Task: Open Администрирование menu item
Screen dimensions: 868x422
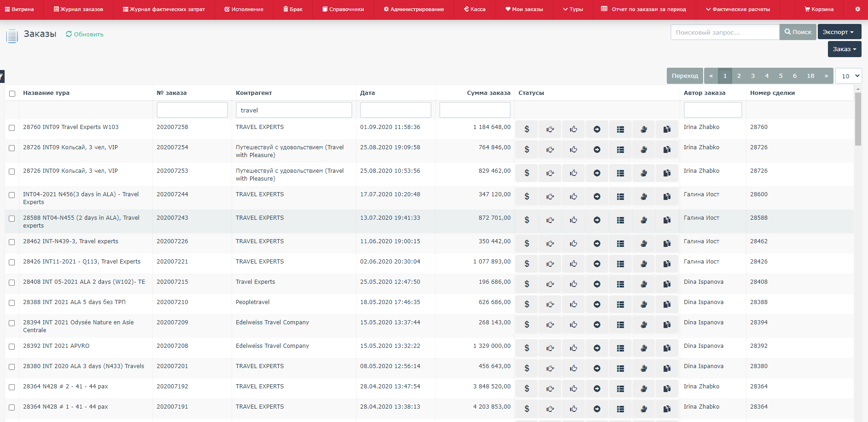Action: (414, 9)
